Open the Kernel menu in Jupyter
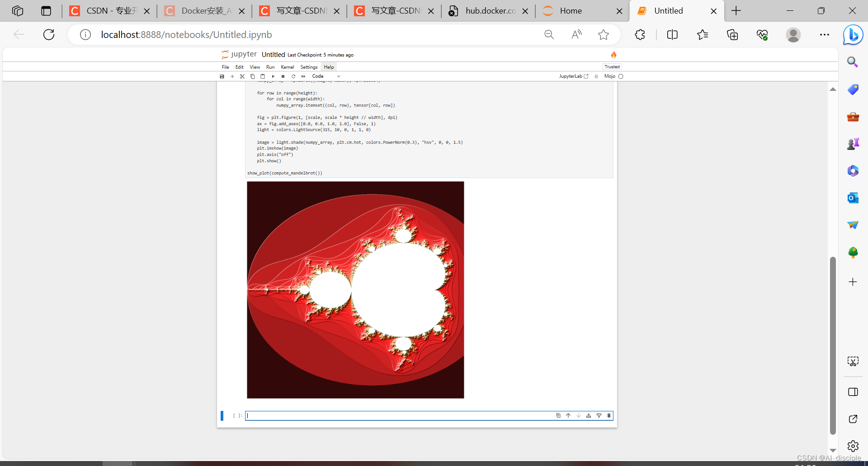 point(288,67)
